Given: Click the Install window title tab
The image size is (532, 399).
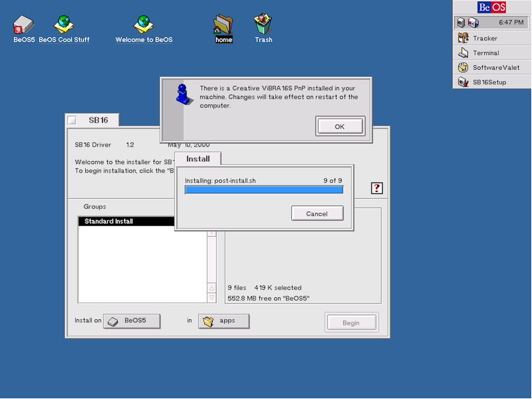Looking at the screenshot, I should coord(198,159).
